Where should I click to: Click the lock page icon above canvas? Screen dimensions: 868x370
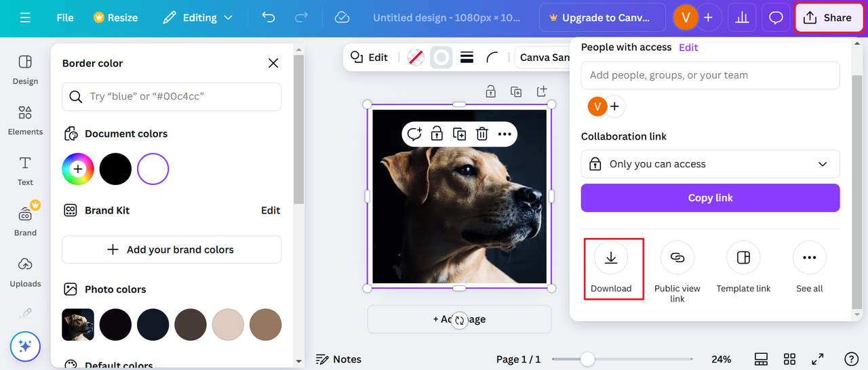click(x=490, y=91)
